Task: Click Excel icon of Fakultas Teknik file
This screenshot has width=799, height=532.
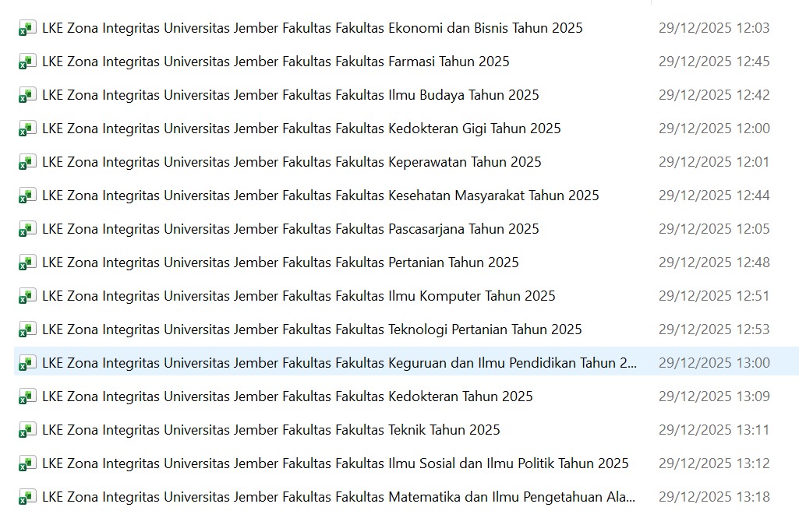Action: click(x=27, y=431)
